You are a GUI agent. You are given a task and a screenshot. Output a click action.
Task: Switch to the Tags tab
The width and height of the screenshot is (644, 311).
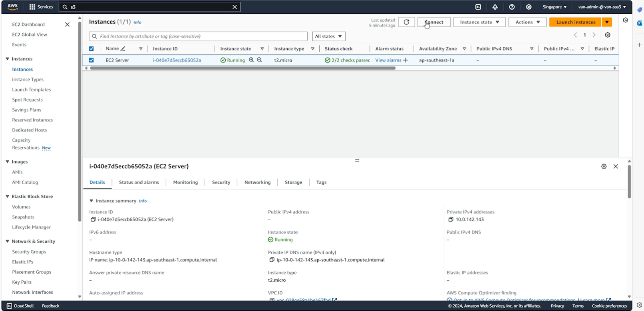(321, 182)
